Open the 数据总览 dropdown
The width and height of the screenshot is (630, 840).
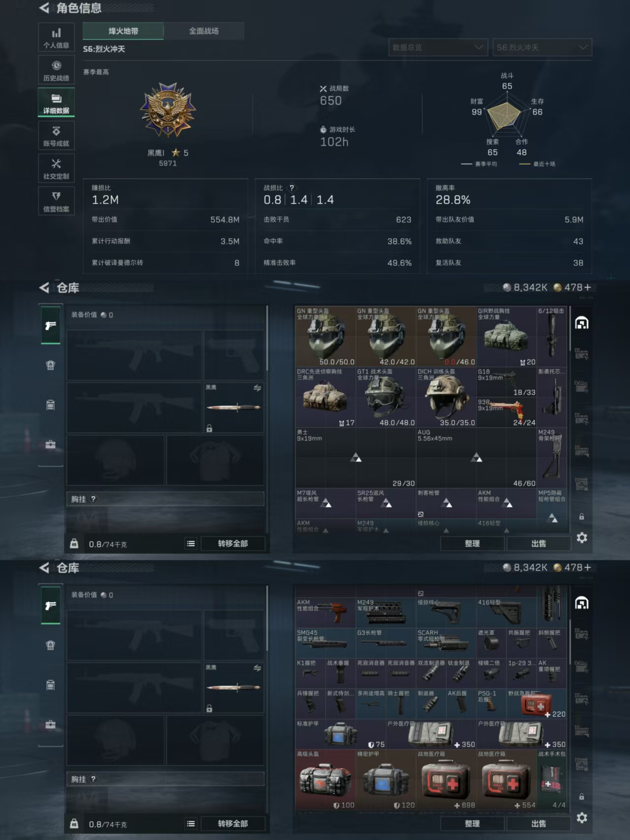click(438, 47)
